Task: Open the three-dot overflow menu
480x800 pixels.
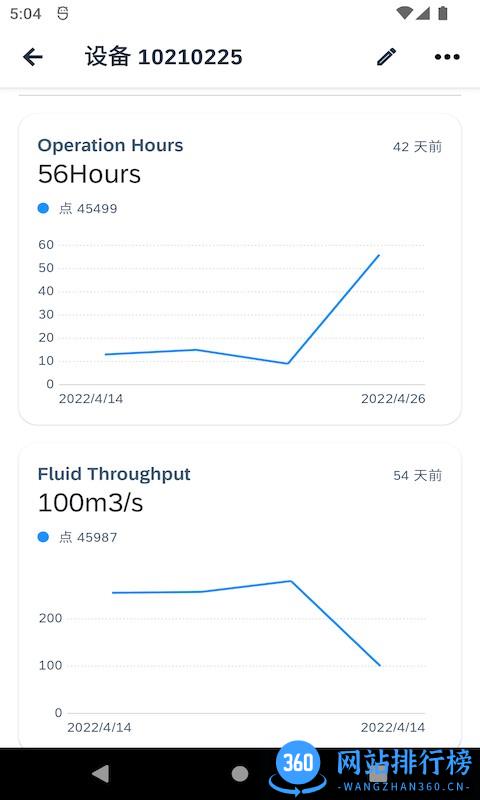Action: (x=447, y=57)
